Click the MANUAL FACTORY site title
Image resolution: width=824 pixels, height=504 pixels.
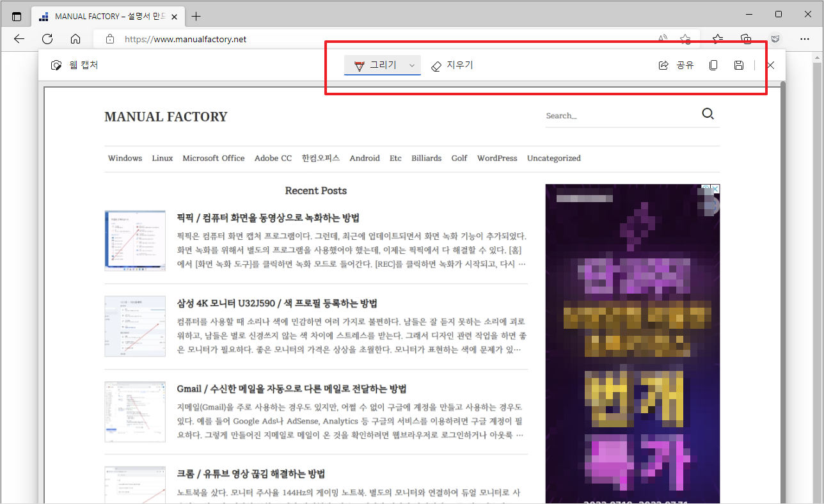point(166,116)
